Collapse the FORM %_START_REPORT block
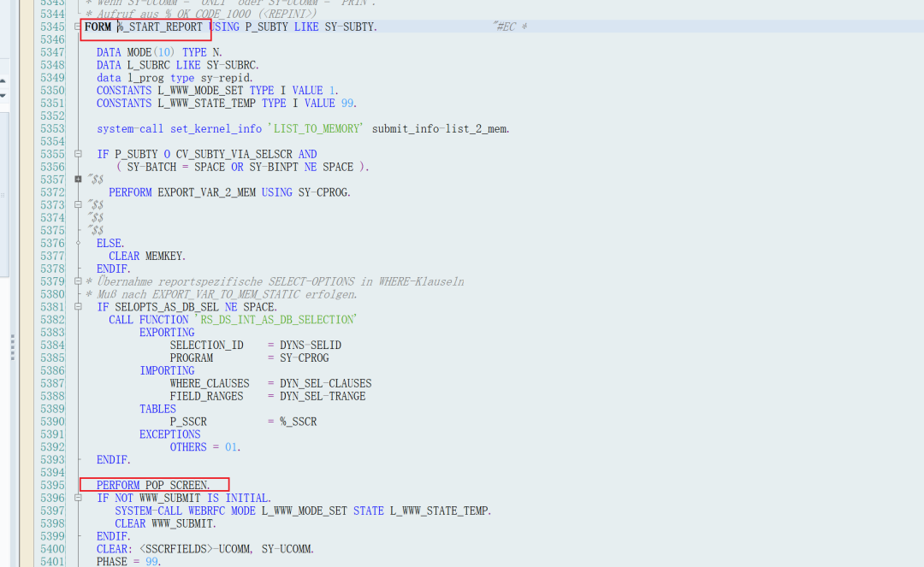Image resolution: width=924 pixels, height=567 pixels. click(x=78, y=27)
